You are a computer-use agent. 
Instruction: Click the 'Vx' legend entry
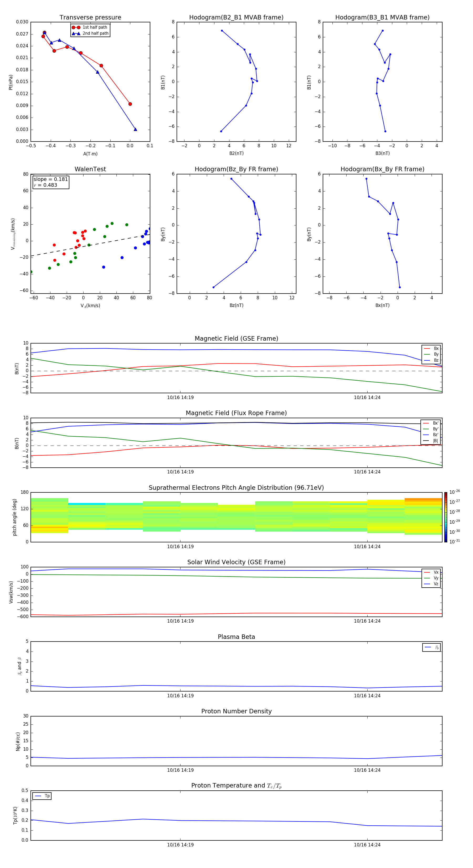(431, 573)
